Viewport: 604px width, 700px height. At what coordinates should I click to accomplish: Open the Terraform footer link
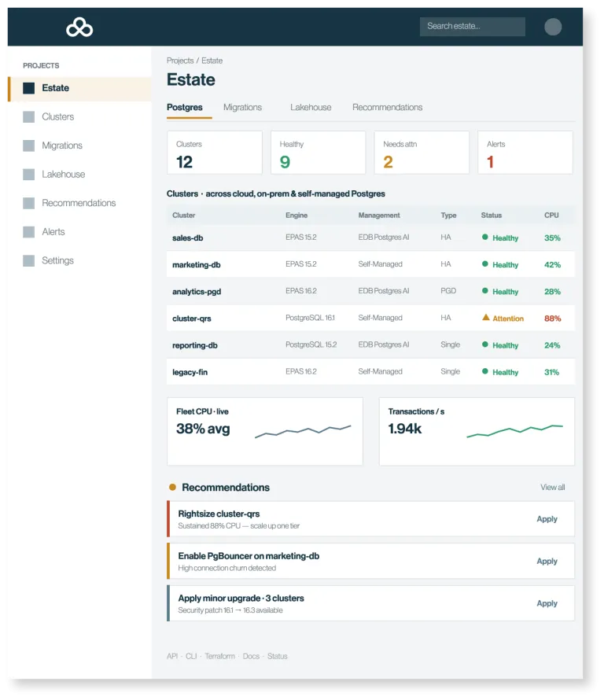coord(219,656)
